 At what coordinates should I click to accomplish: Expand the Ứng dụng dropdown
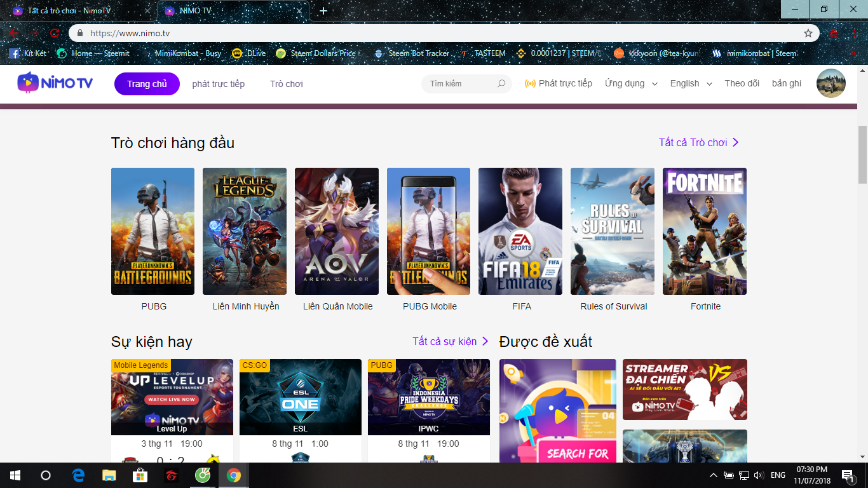pyautogui.click(x=629, y=83)
